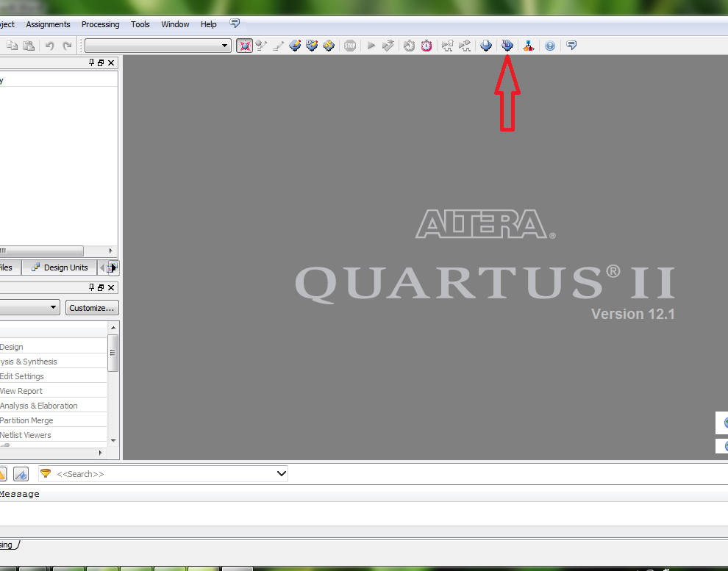The image size is (728, 571).
Task: Toggle the flag filter in Messages
Action: [x=21, y=474]
